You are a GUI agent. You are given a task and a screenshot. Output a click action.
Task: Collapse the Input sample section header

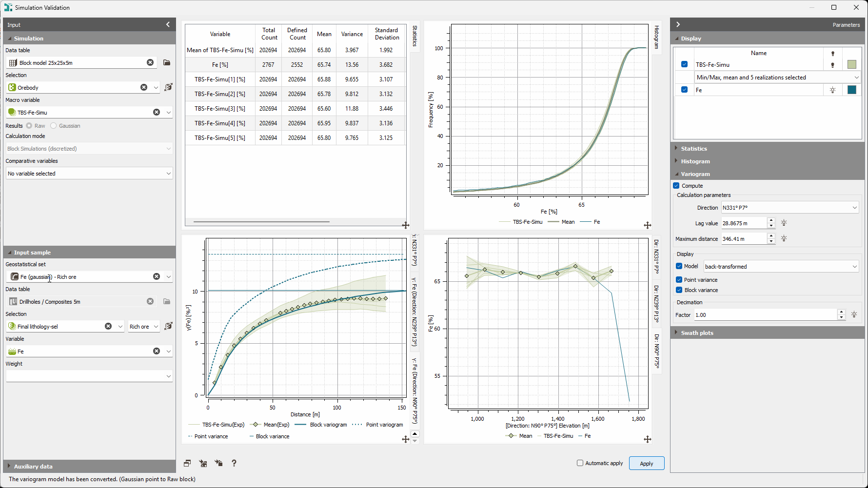tap(89, 253)
